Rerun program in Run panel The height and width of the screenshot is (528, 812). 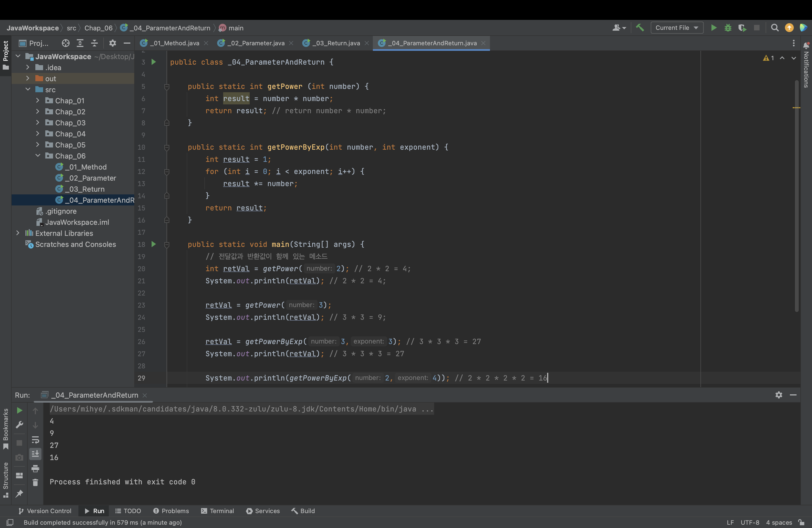pyautogui.click(x=19, y=410)
